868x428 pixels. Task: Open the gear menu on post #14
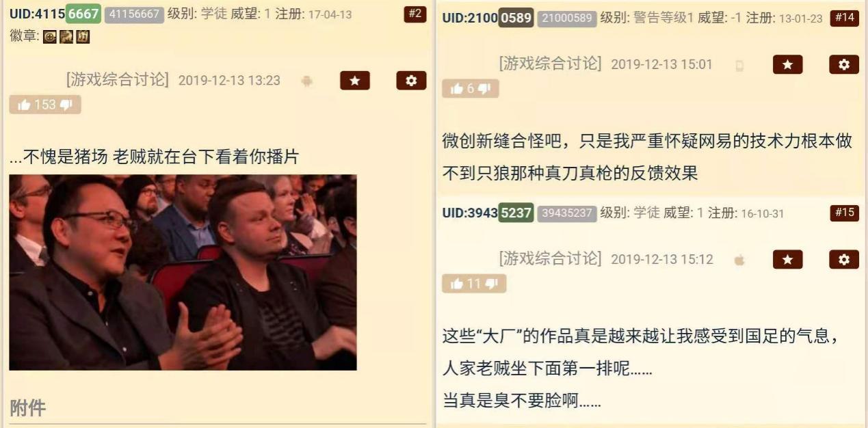[x=844, y=64]
